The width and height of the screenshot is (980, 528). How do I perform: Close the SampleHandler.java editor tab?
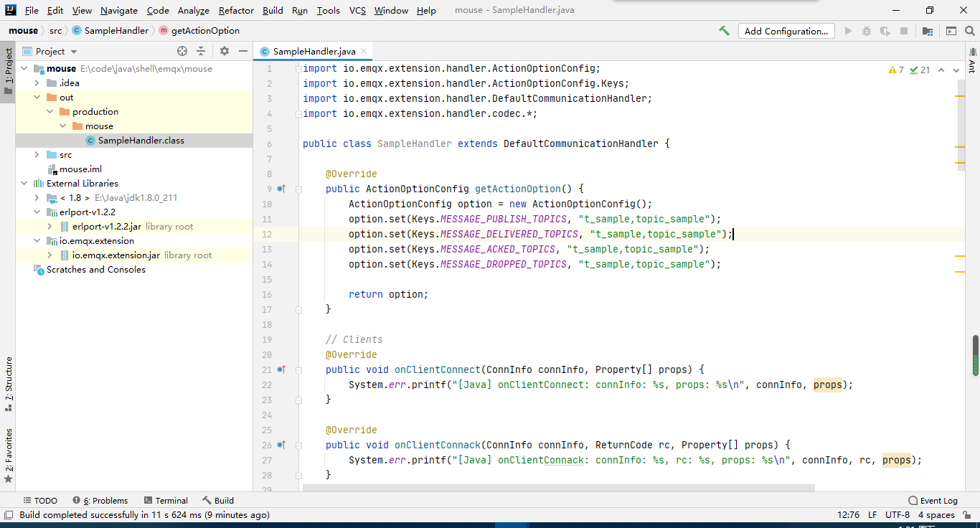pos(364,51)
